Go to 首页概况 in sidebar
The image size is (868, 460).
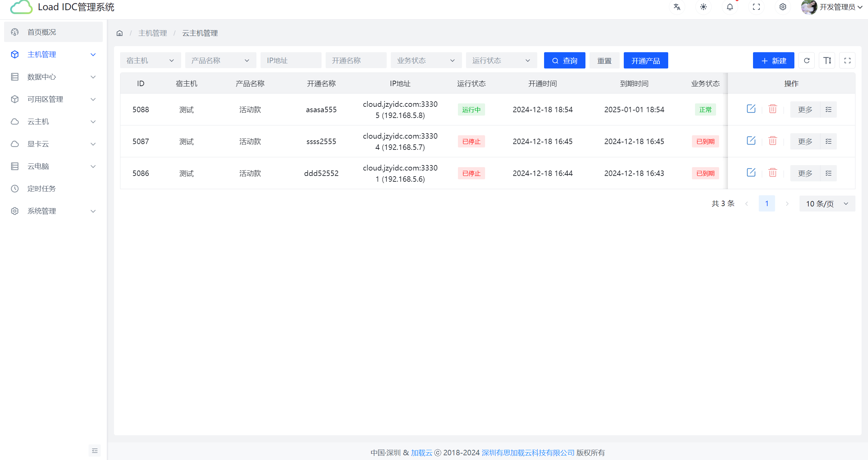53,32
